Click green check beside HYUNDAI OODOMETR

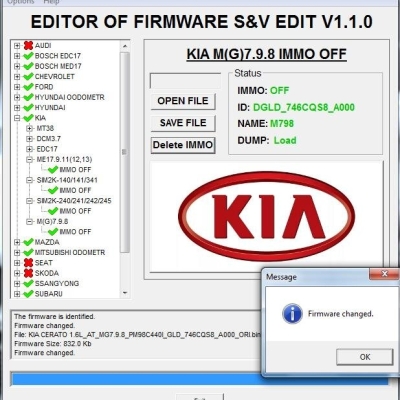[28, 97]
